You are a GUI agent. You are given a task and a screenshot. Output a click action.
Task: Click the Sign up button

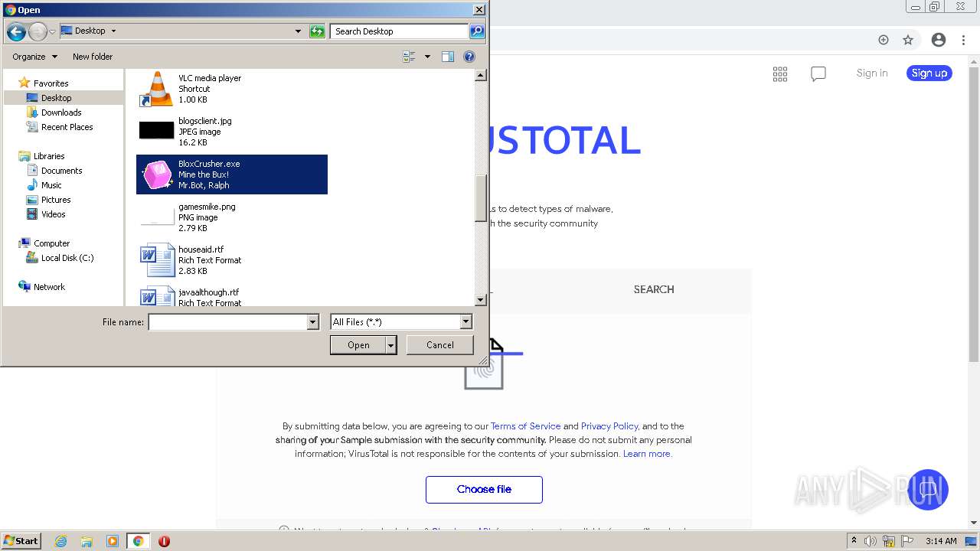tap(929, 73)
